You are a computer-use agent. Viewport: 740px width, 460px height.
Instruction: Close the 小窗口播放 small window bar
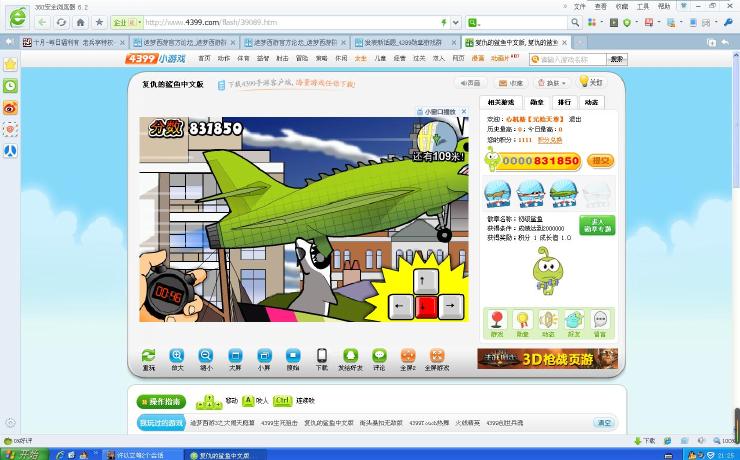tap(464, 112)
